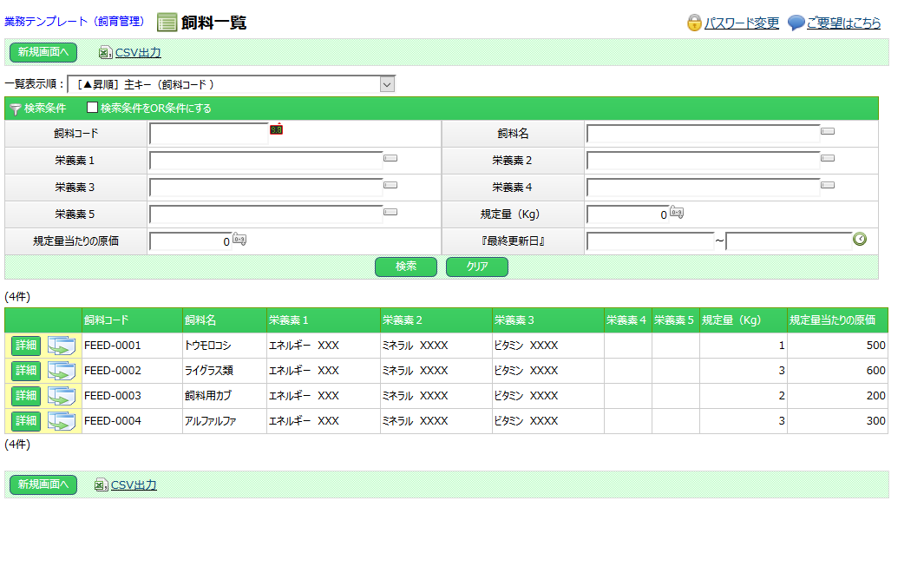Sort by the 飼料コード column header
This screenshot has width=924, height=580.
tap(107, 320)
